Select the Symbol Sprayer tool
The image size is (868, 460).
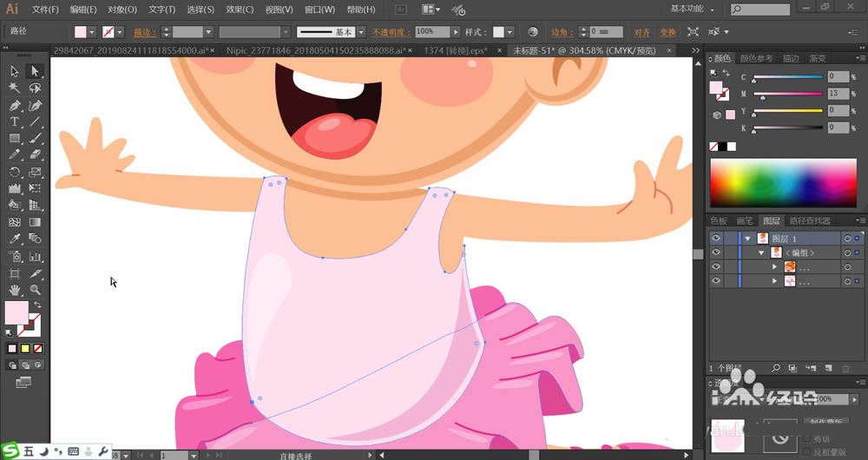[x=15, y=256]
